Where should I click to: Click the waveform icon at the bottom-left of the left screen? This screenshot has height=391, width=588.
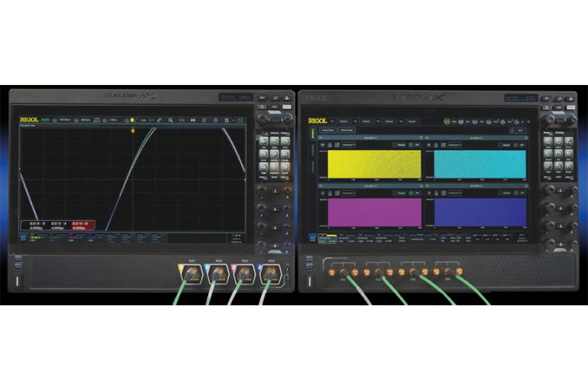point(23,238)
